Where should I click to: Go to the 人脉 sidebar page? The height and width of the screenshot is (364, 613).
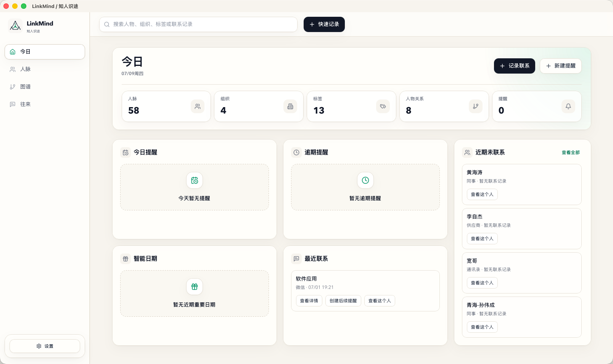(45, 69)
